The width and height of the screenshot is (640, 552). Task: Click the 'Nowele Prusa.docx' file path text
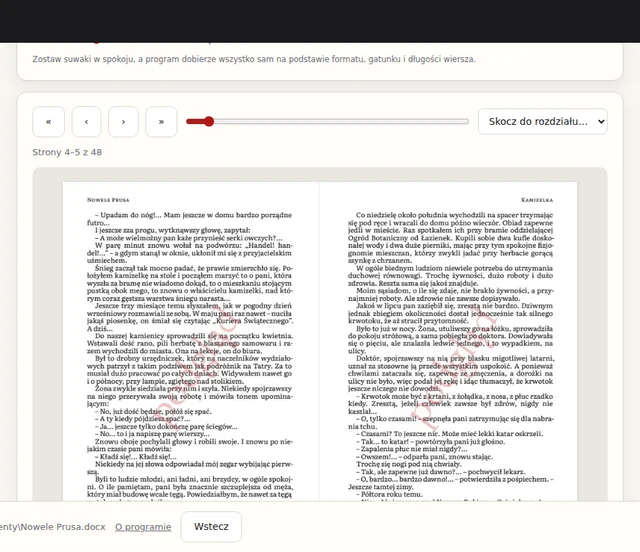(x=53, y=527)
